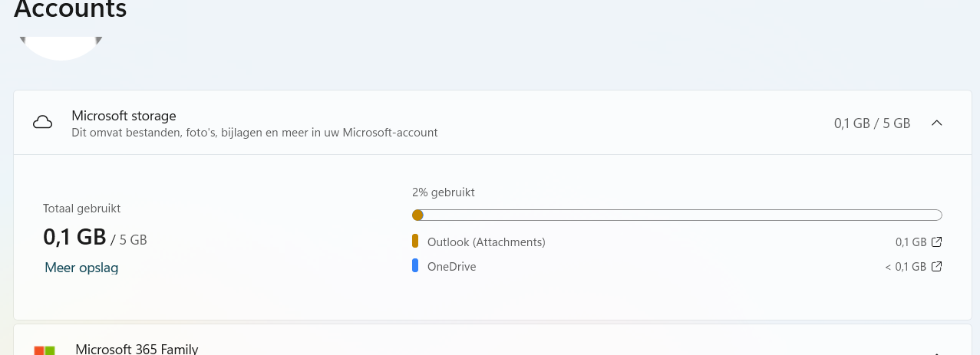Click the Meer opslag link
Viewport: 980px width, 355px height.
81,268
